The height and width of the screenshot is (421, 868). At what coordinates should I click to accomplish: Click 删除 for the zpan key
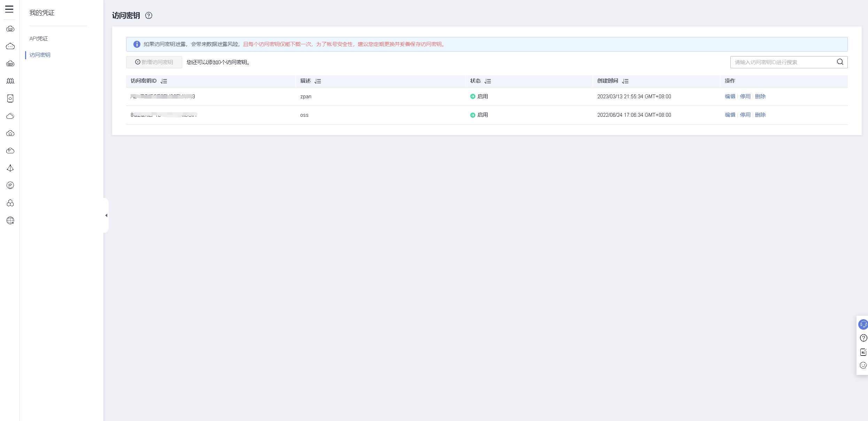click(760, 97)
